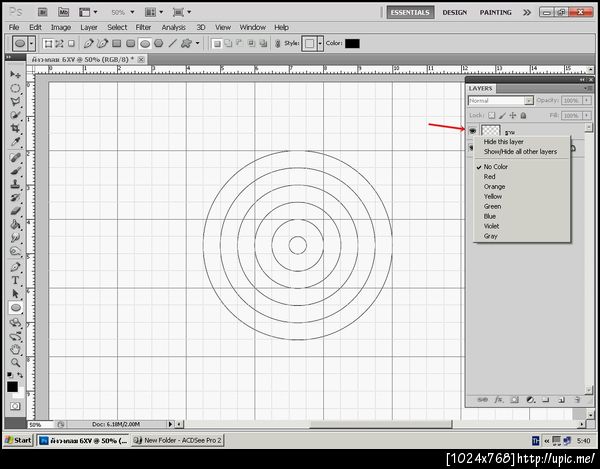Open the tool preset picker arrow

tap(32, 43)
